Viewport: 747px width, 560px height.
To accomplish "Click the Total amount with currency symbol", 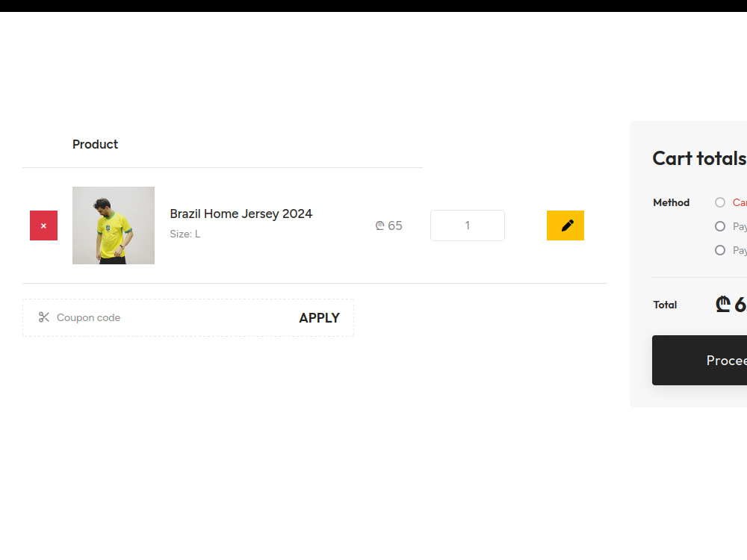I will (731, 304).
